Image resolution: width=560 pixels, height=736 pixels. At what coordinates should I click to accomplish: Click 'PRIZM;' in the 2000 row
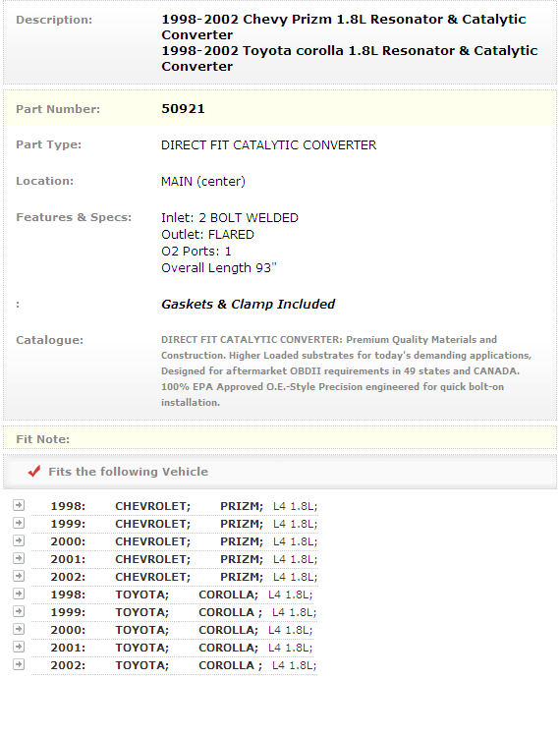pyautogui.click(x=242, y=541)
